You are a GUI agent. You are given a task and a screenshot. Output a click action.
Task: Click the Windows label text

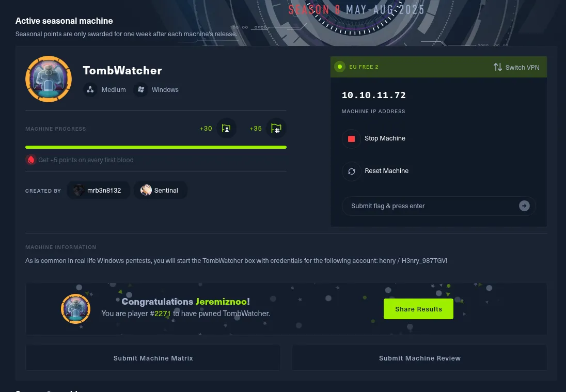tap(165, 89)
